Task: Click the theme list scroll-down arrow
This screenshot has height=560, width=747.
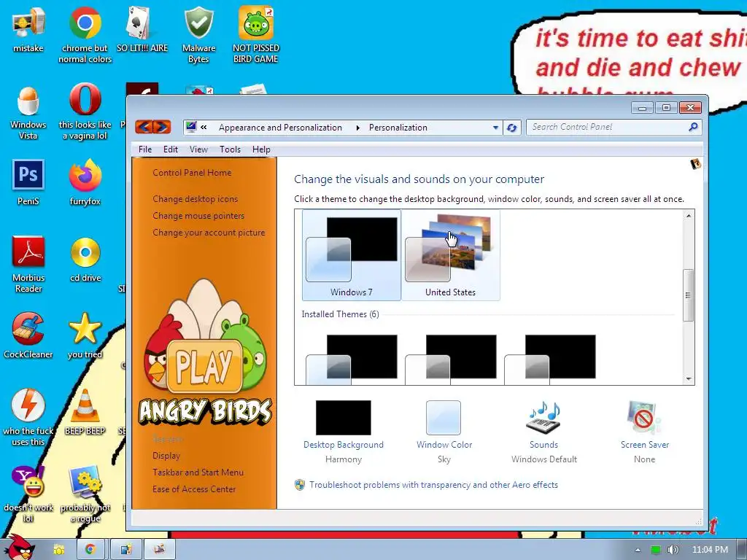Action: click(689, 378)
